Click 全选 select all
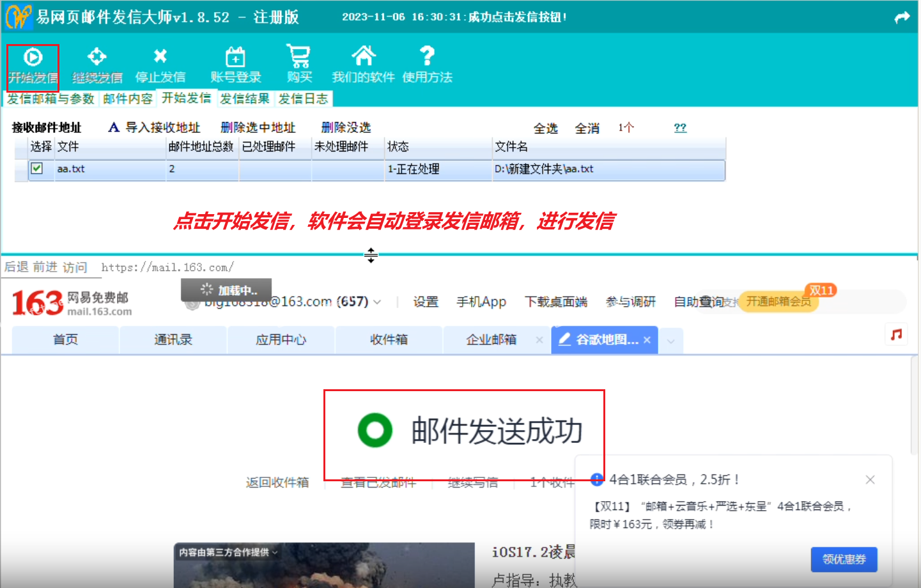The width and height of the screenshot is (921, 588). pyautogui.click(x=545, y=128)
